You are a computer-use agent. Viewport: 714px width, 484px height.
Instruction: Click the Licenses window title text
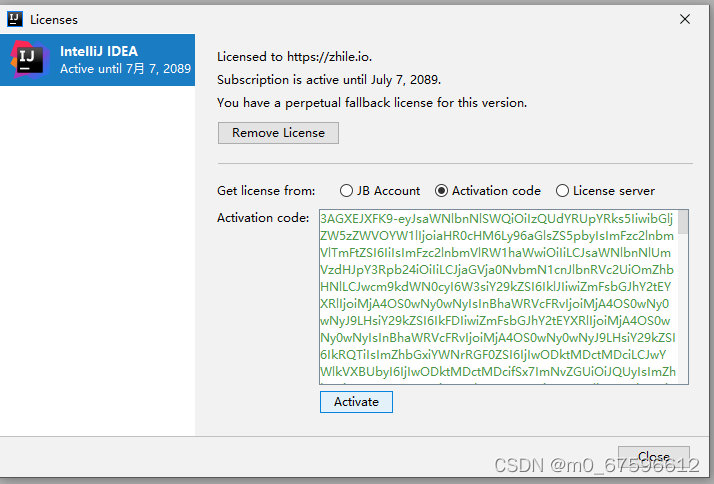(54, 19)
